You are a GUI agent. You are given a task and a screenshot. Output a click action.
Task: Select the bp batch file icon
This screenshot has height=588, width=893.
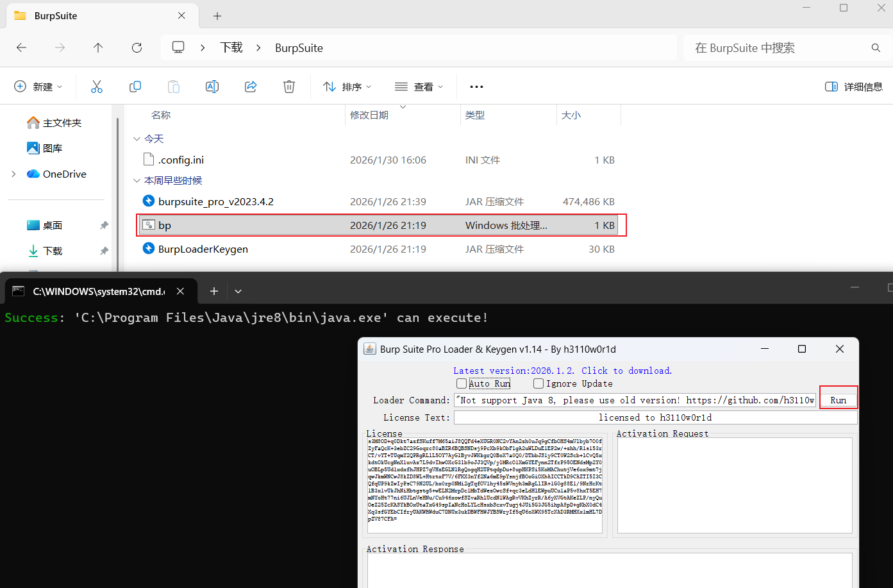tap(149, 225)
